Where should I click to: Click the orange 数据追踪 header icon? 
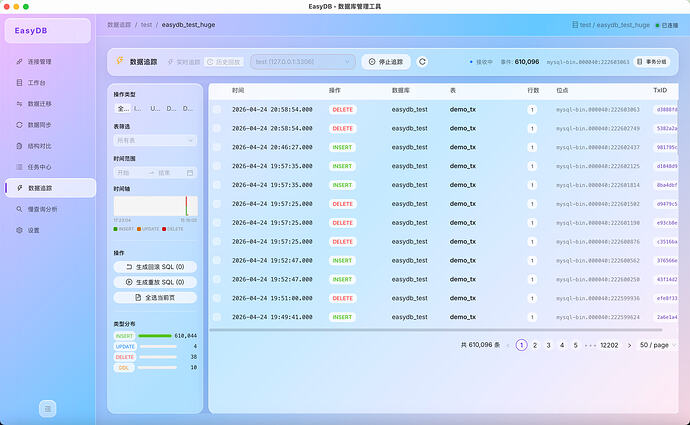pos(120,61)
